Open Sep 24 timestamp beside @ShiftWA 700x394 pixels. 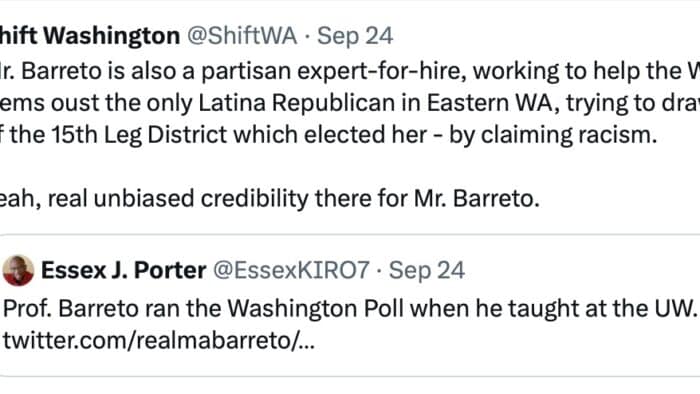tap(355, 36)
